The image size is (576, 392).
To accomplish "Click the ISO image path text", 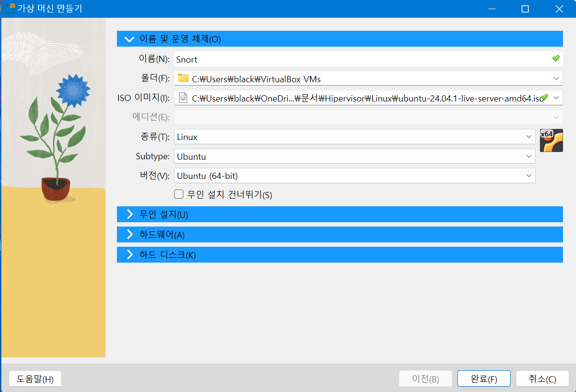I will tap(367, 99).
